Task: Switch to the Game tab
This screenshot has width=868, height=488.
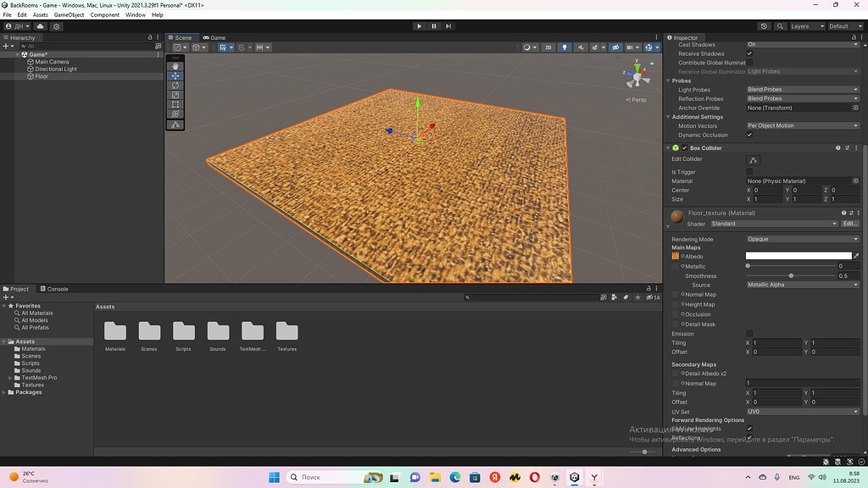Action: click(214, 37)
